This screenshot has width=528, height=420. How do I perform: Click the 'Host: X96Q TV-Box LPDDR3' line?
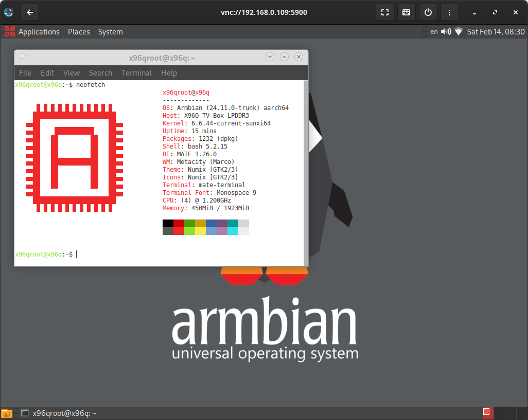coord(206,116)
